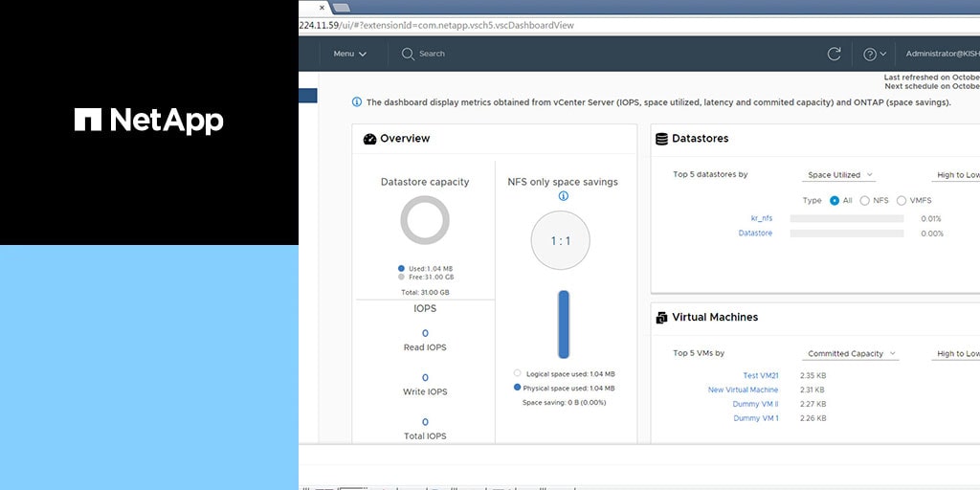Screen dimensions: 980x490
Task: Click the Virtual Machines panel icon
Action: click(x=661, y=318)
